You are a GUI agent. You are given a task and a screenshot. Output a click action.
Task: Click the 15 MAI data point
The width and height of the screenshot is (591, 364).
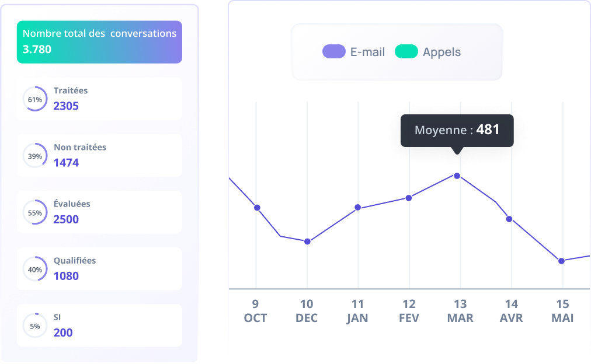click(x=561, y=261)
